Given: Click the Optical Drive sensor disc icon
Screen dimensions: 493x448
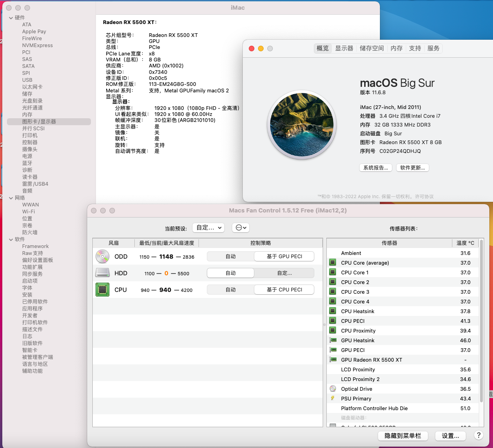Looking at the screenshot, I should (x=333, y=388).
